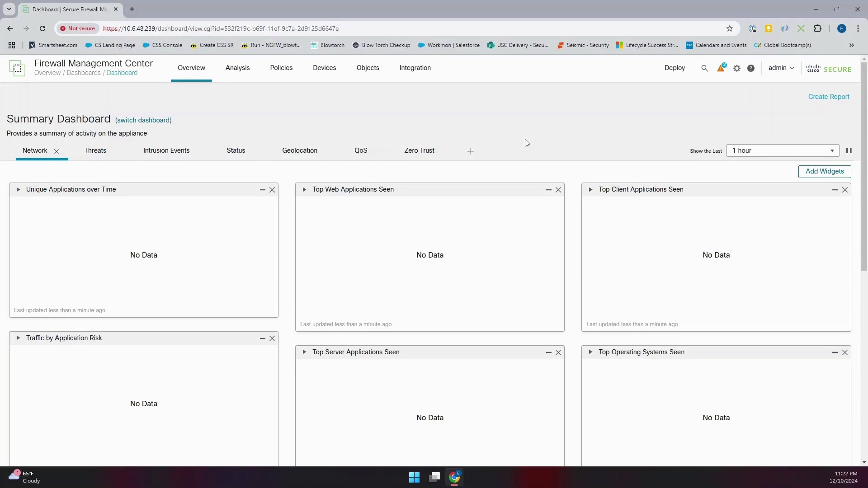
Task: Open the Analysis menu
Action: [237, 68]
